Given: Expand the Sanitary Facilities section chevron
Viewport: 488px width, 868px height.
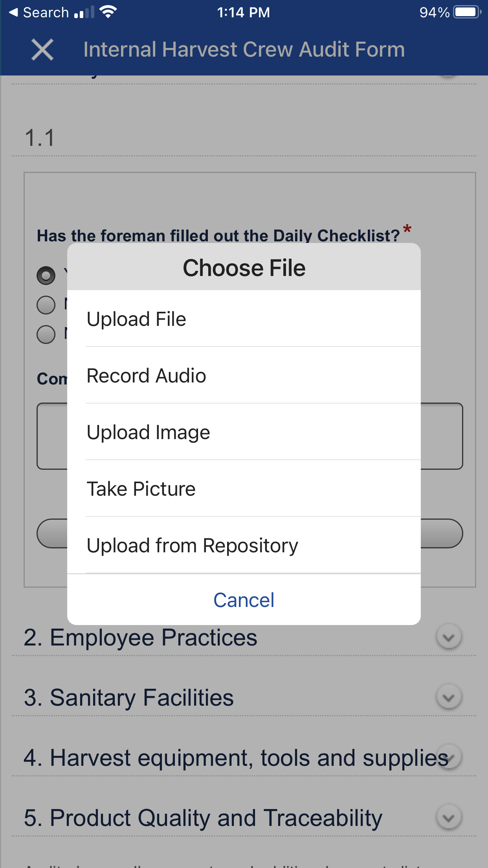Looking at the screenshot, I should 448,697.
